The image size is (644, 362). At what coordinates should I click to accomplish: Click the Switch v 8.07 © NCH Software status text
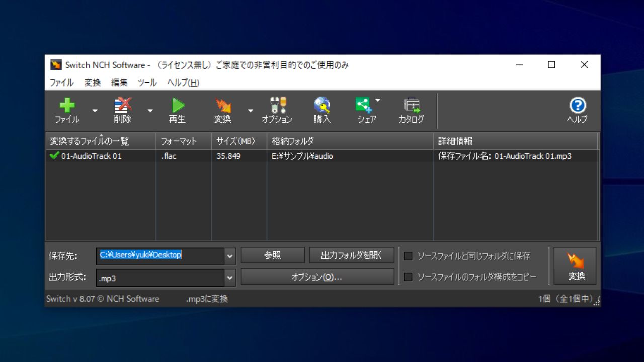(103, 299)
